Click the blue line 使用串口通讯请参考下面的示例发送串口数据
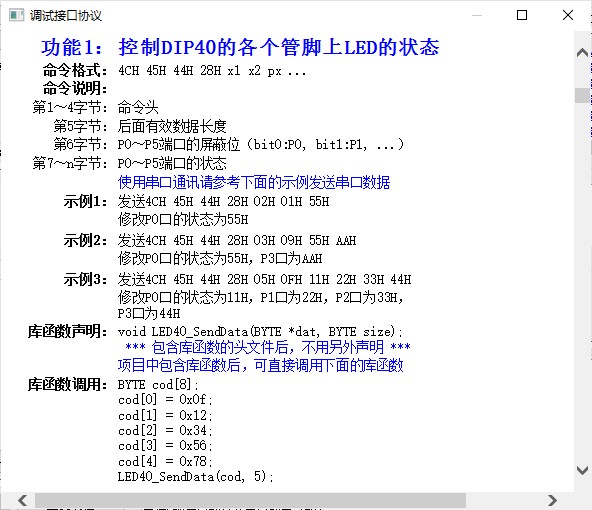Image resolution: width=592 pixels, height=510 pixels. 254,182
